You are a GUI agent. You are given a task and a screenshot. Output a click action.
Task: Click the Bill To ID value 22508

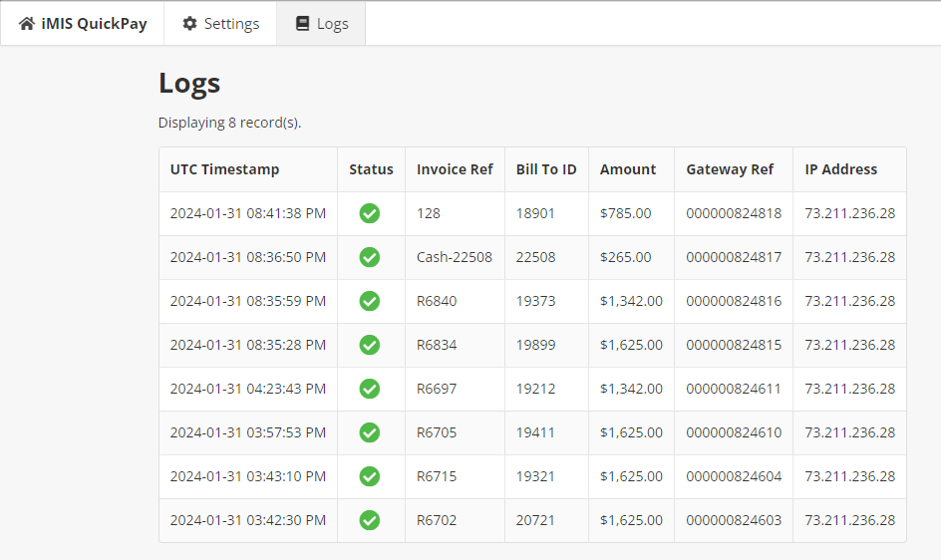(535, 257)
